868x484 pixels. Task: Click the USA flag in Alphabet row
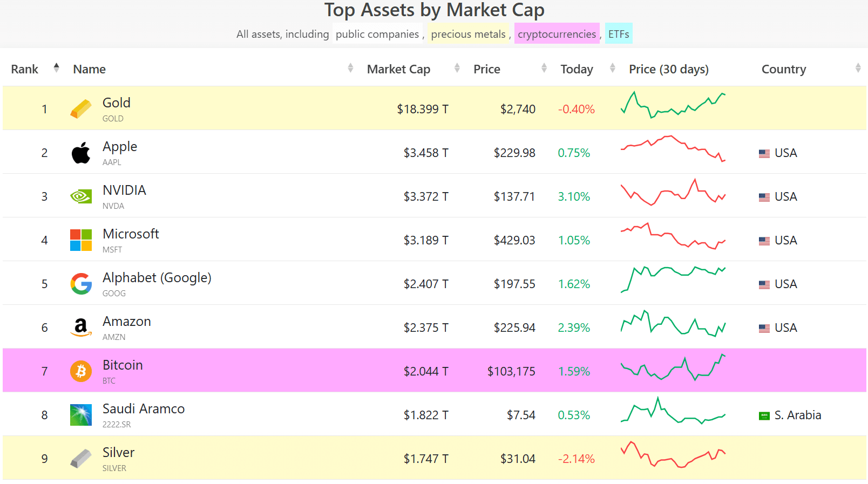click(764, 284)
